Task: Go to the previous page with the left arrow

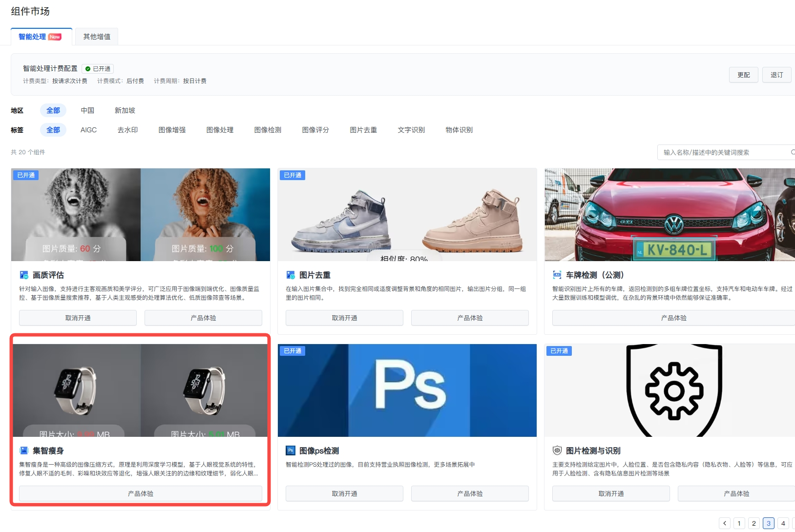Action: pyautogui.click(x=725, y=523)
